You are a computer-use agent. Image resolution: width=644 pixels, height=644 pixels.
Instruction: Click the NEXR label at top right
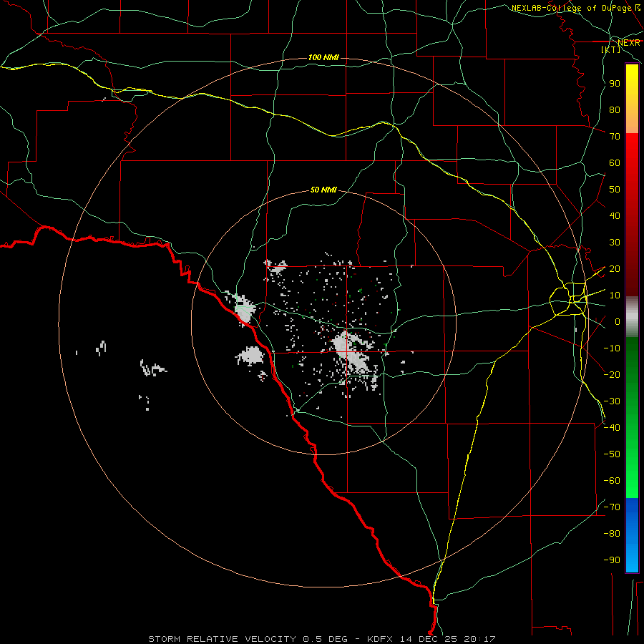point(629,43)
